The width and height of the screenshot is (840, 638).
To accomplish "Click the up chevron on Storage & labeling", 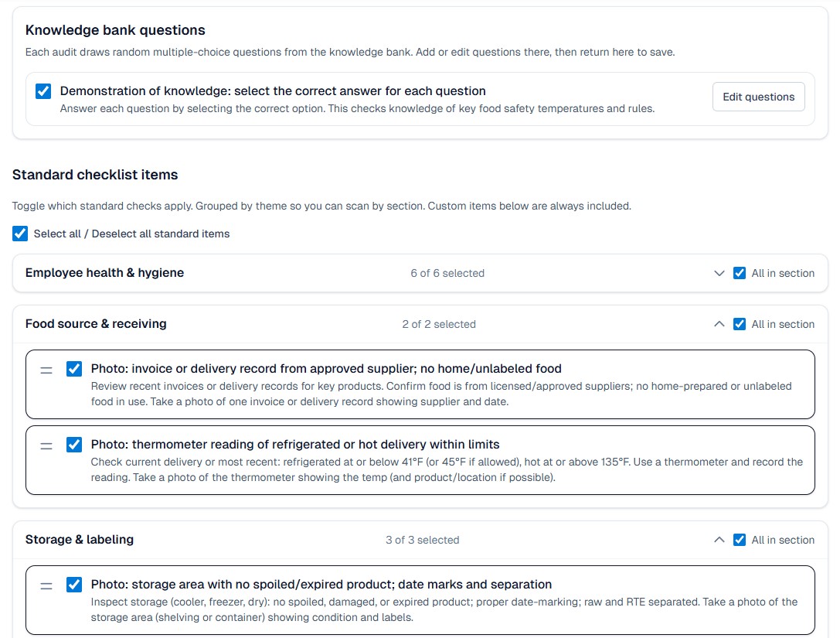I will (719, 539).
